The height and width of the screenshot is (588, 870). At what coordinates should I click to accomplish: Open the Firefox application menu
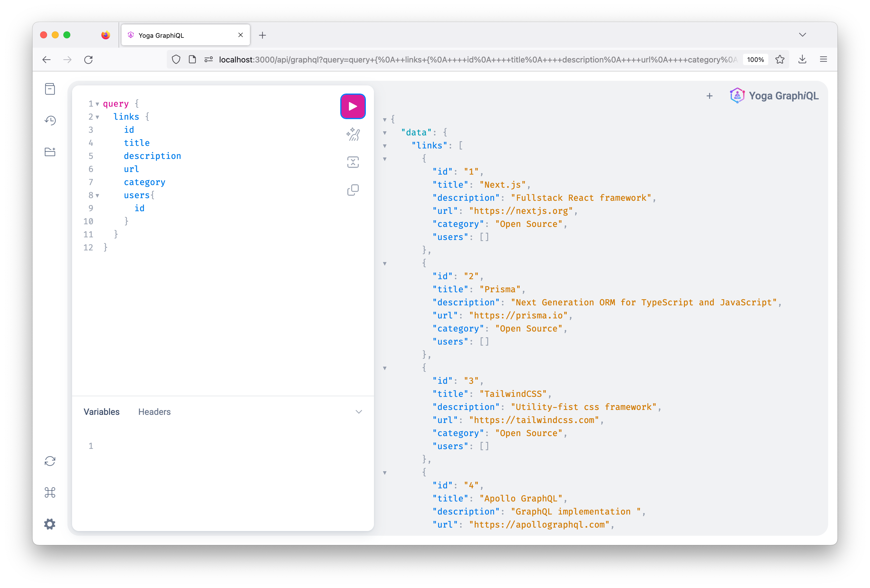(x=823, y=59)
